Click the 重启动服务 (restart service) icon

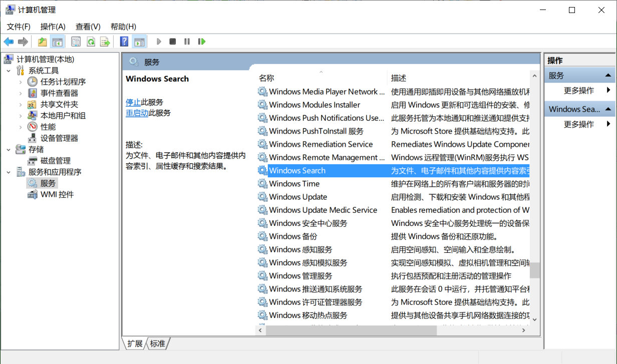201,41
